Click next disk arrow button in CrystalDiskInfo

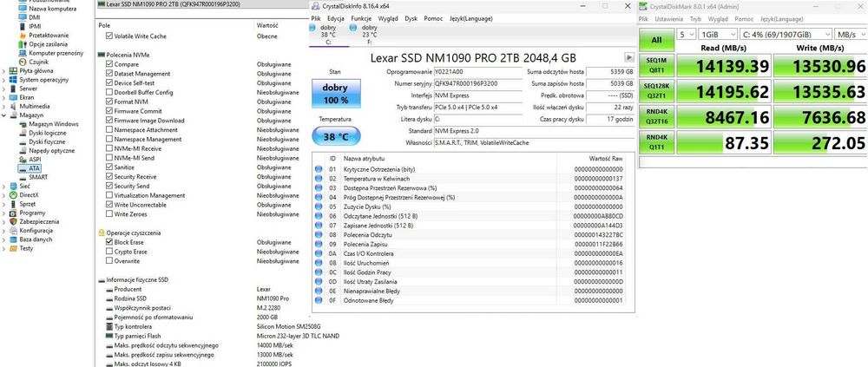tap(628, 57)
